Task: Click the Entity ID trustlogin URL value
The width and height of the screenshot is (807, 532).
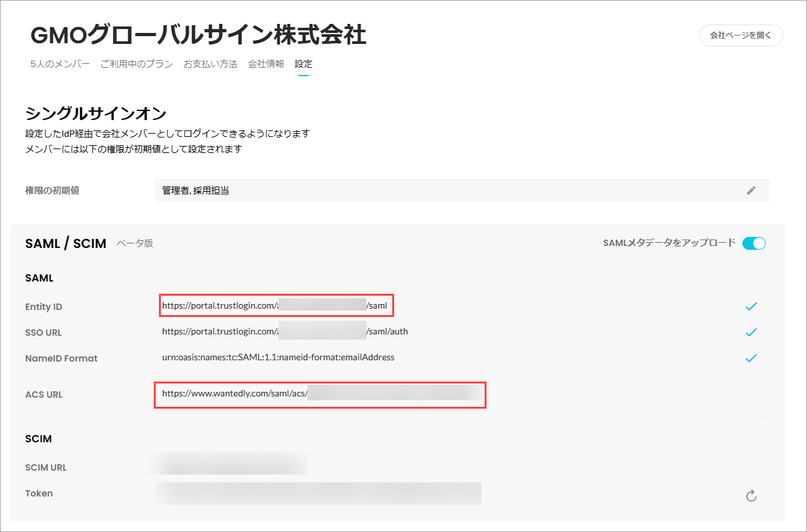Action: coord(275,305)
